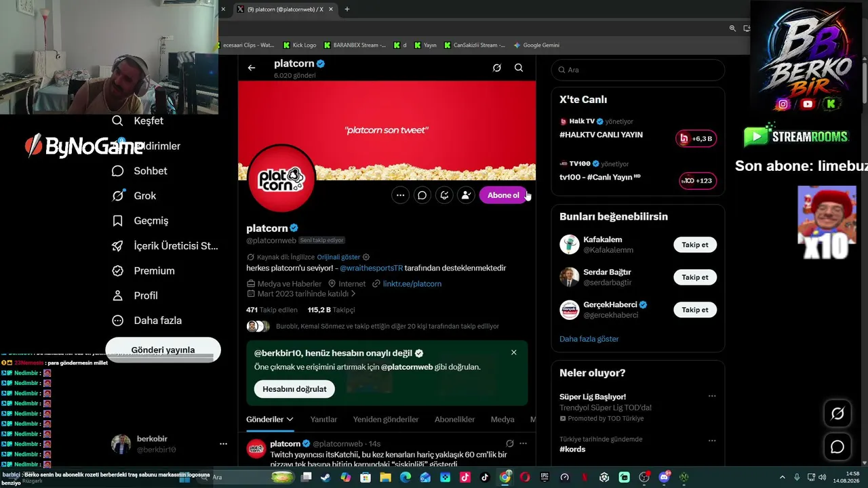Image resolution: width=868 pixels, height=488 pixels.
Task: Click the platcorn profile picture
Action: [281, 179]
